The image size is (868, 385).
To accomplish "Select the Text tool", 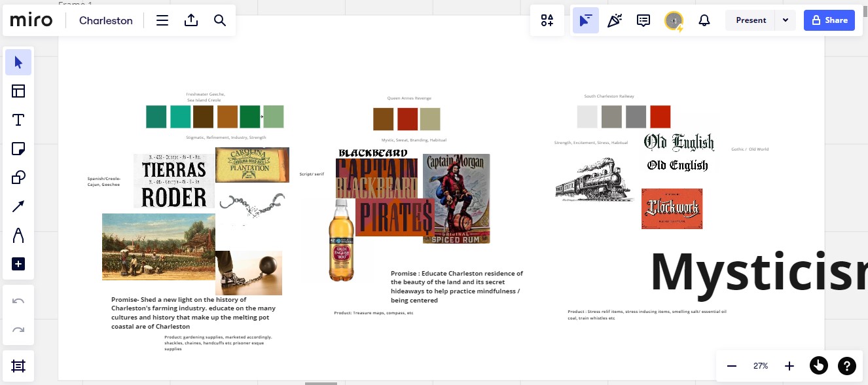I will tap(18, 120).
